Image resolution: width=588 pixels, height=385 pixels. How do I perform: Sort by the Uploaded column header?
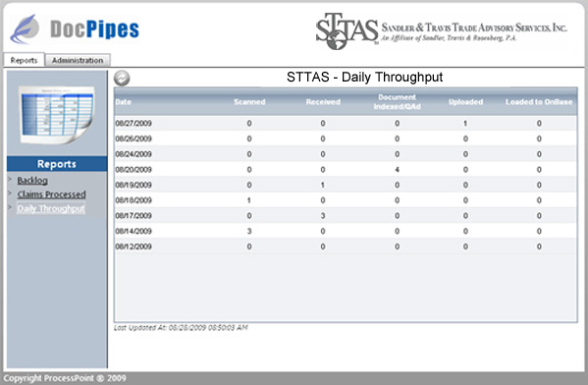click(x=465, y=102)
